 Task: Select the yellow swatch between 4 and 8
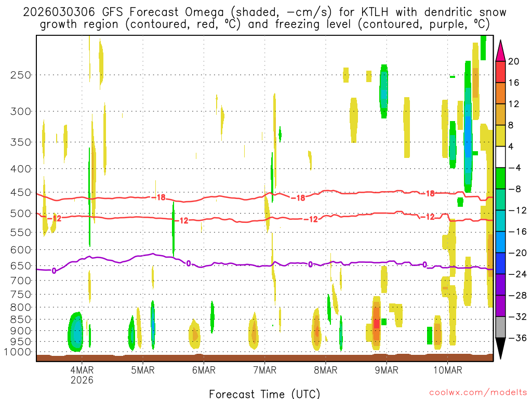pyautogui.click(x=500, y=136)
